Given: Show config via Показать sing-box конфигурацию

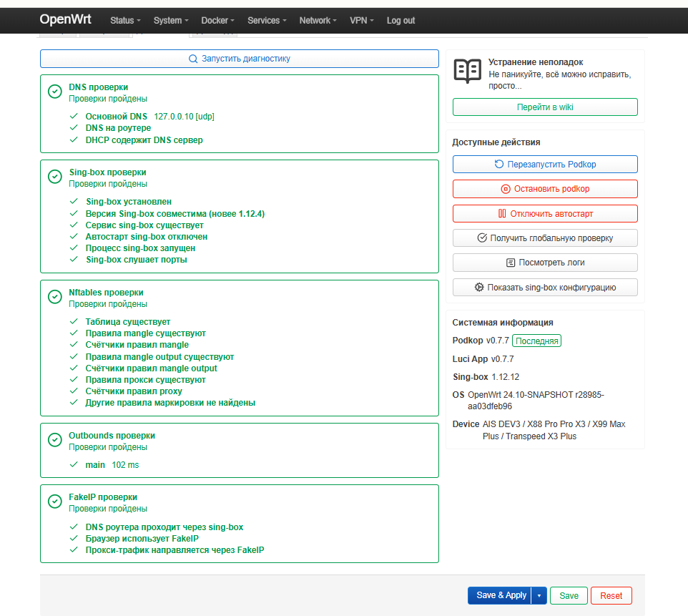Looking at the screenshot, I should point(545,288).
